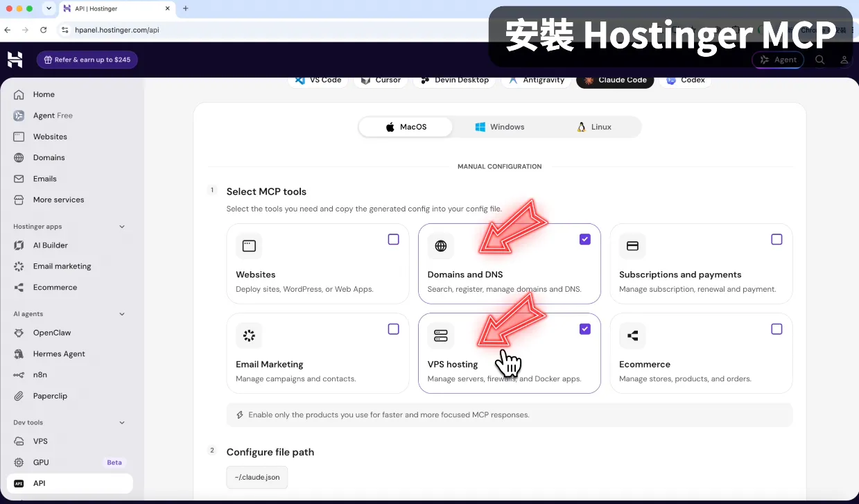Click the GPU sidebar icon
Image resolution: width=859 pixels, height=504 pixels.
pos(19,462)
